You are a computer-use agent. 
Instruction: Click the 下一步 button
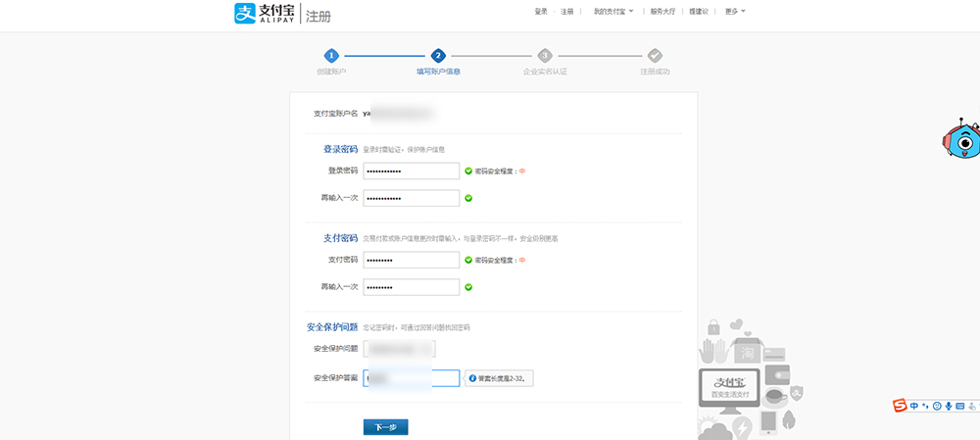[x=385, y=427]
